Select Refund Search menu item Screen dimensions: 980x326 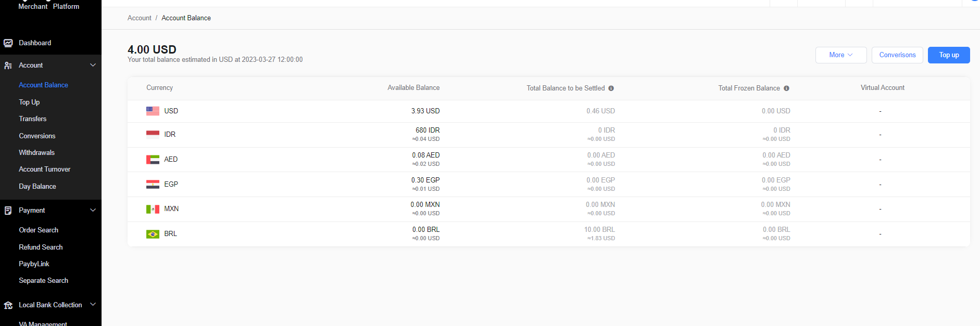point(41,247)
